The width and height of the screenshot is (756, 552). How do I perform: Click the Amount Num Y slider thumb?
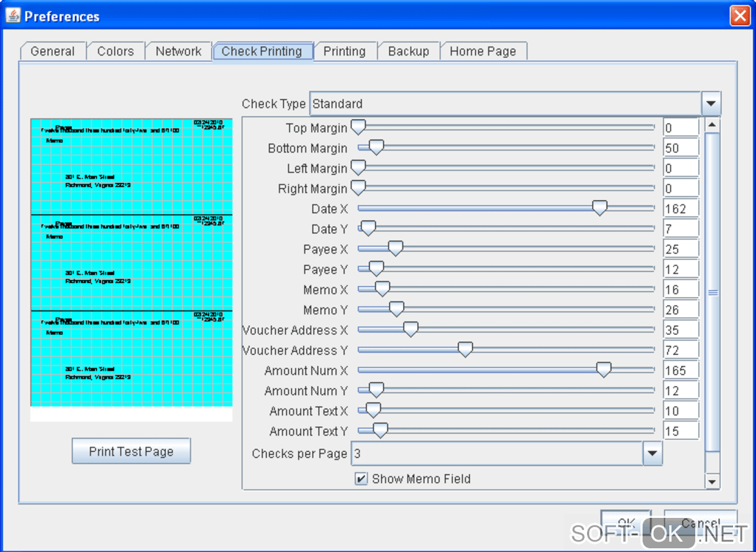[x=376, y=390]
